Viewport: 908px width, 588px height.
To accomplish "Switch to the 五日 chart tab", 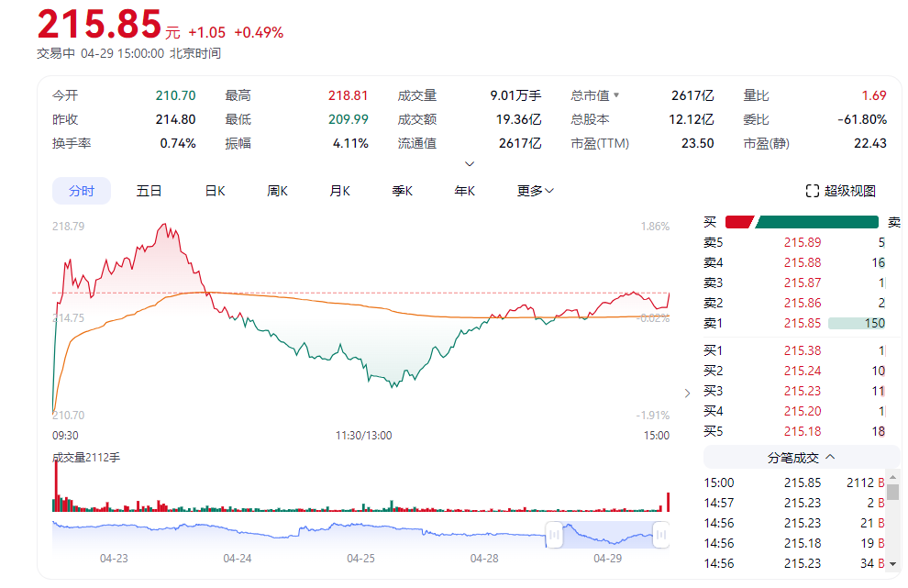I will tap(149, 191).
